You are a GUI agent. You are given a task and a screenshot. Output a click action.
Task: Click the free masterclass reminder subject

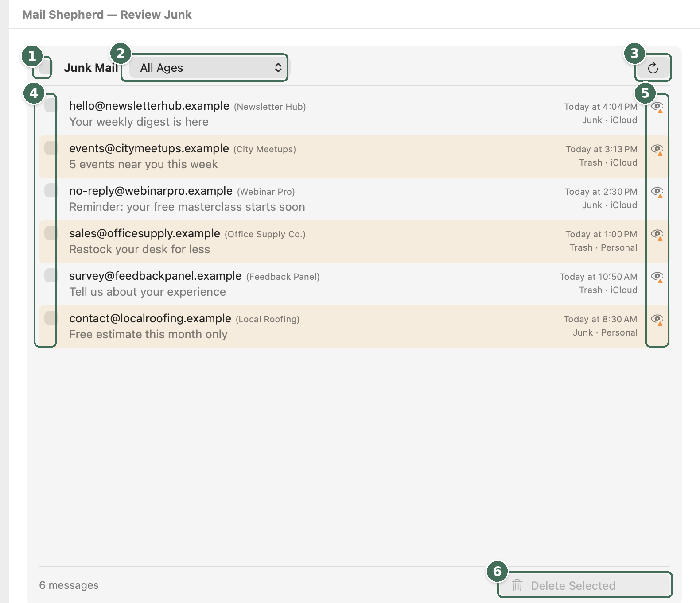tap(187, 207)
